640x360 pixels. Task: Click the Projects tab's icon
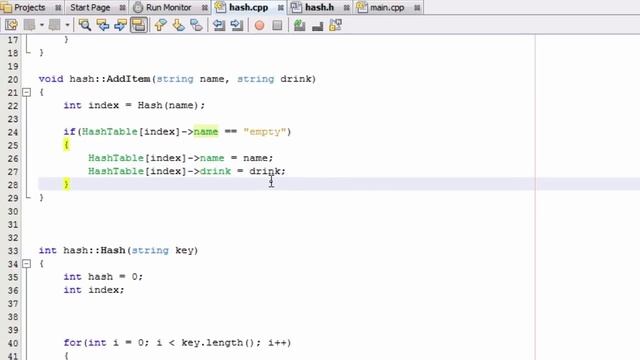[6, 7]
